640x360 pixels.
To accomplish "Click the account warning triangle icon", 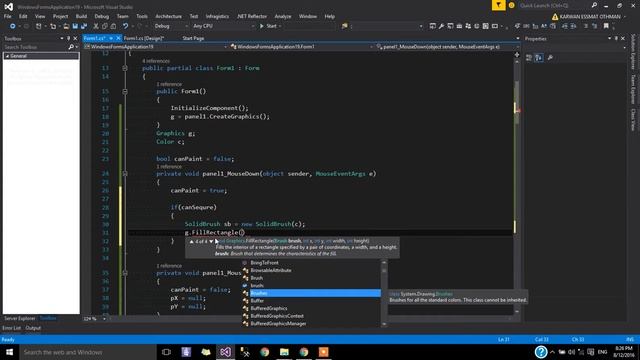I will pos(555,17).
